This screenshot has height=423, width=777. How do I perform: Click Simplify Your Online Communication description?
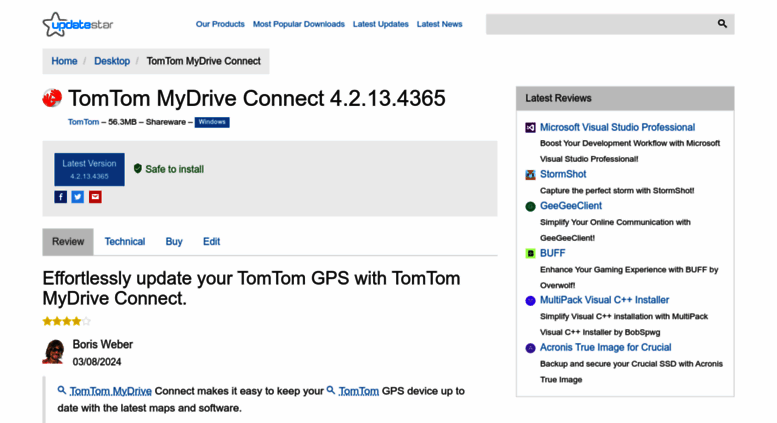pyautogui.click(x=615, y=230)
